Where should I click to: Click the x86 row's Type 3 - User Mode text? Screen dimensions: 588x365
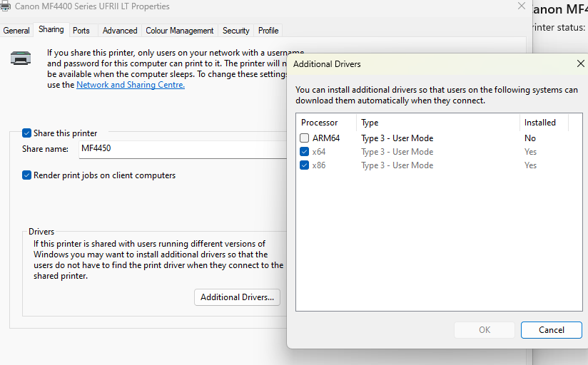(x=397, y=165)
